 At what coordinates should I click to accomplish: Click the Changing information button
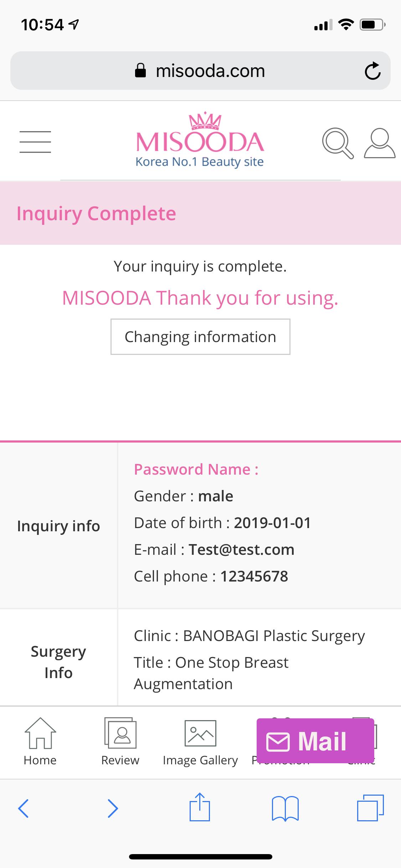[x=200, y=337]
